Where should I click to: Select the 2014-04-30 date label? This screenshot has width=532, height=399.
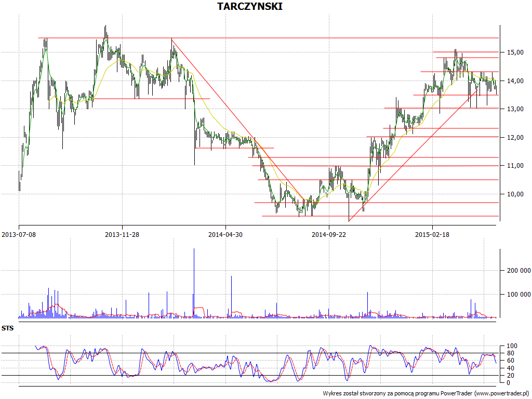pos(225,234)
